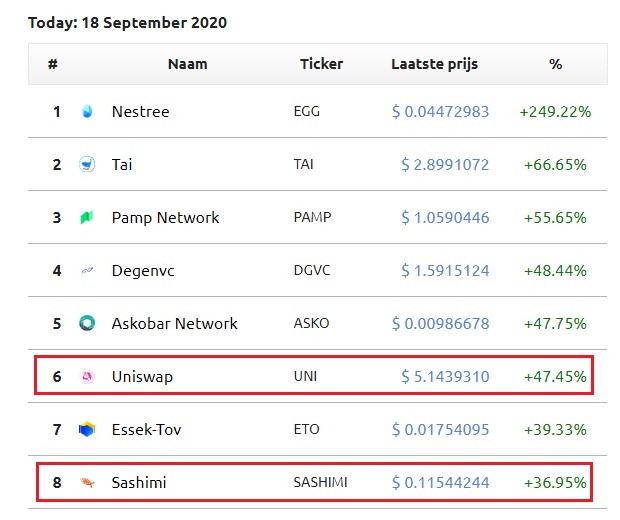
Task: Click Uniswap's +47.45% change value
Action: (555, 377)
